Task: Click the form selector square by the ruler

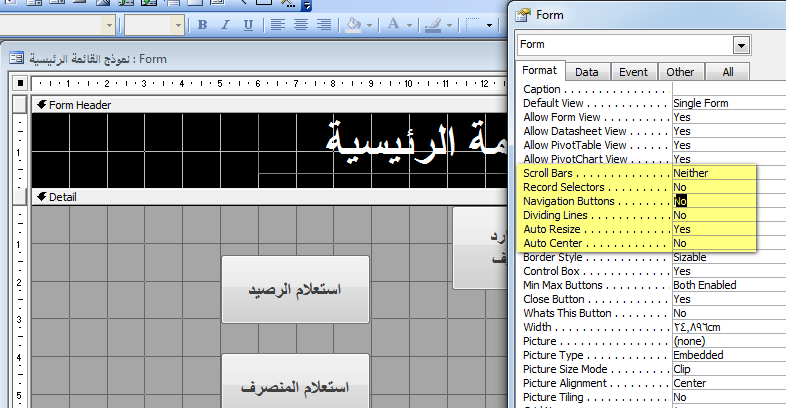Action: point(20,83)
